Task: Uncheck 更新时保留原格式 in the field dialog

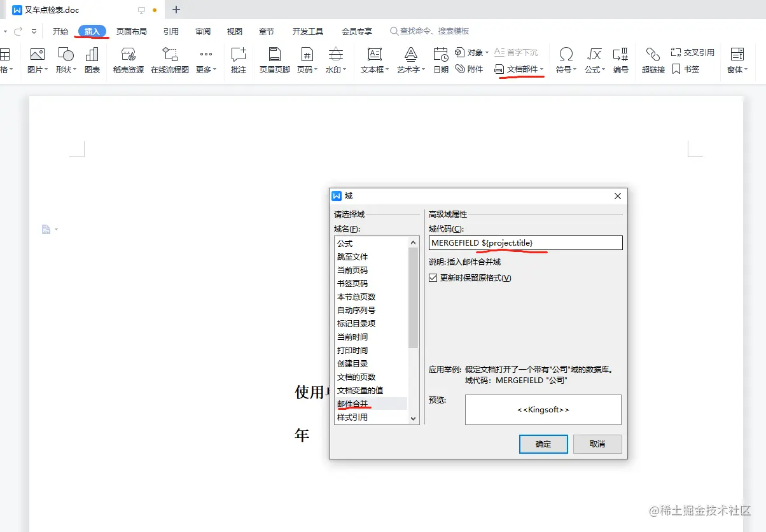Action: (x=433, y=278)
